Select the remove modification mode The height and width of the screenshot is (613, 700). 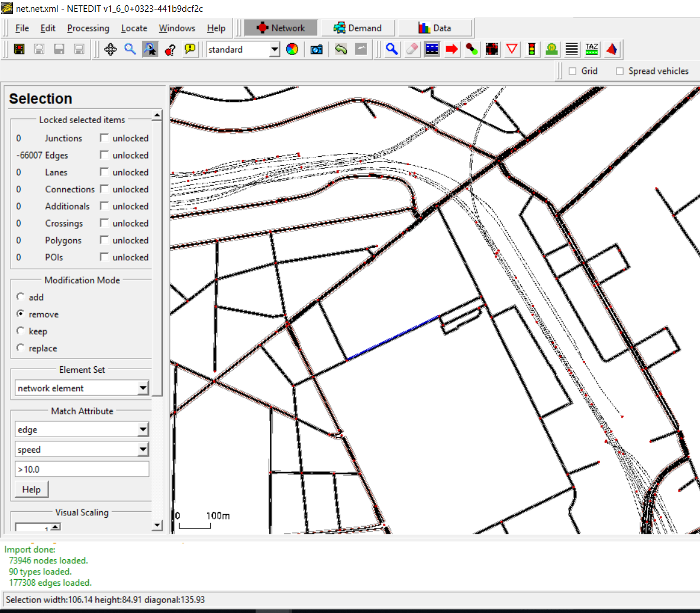coord(21,314)
